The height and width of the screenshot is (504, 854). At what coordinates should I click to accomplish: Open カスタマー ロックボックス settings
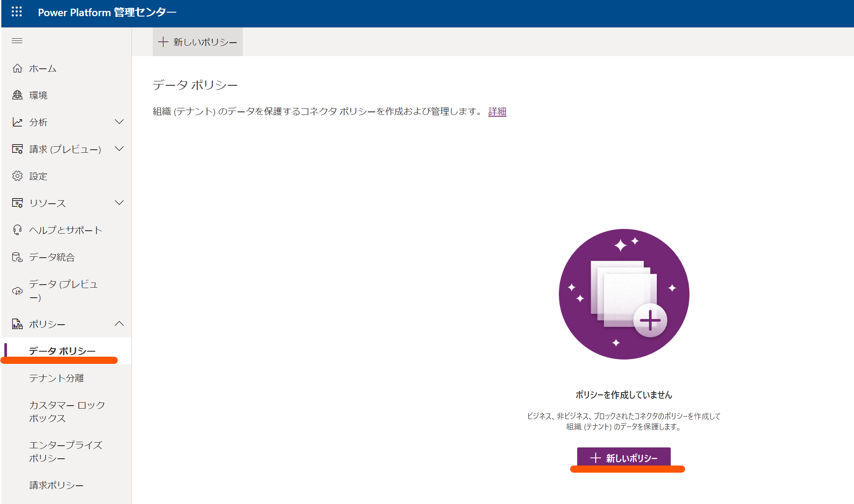(x=66, y=411)
